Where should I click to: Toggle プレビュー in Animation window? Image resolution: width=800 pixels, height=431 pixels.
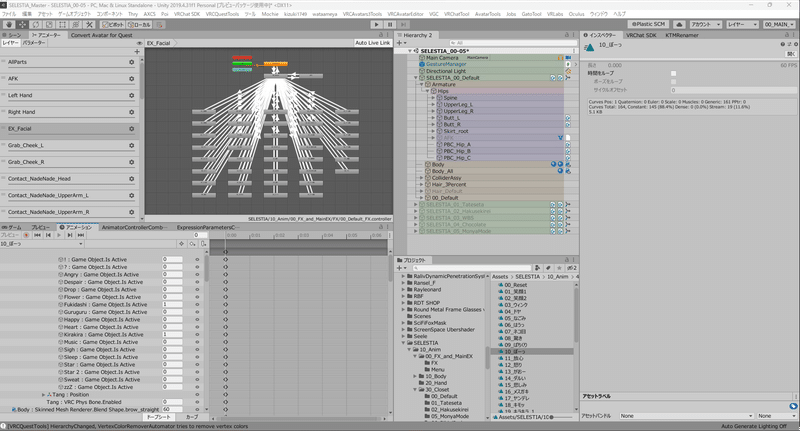click(x=10, y=235)
